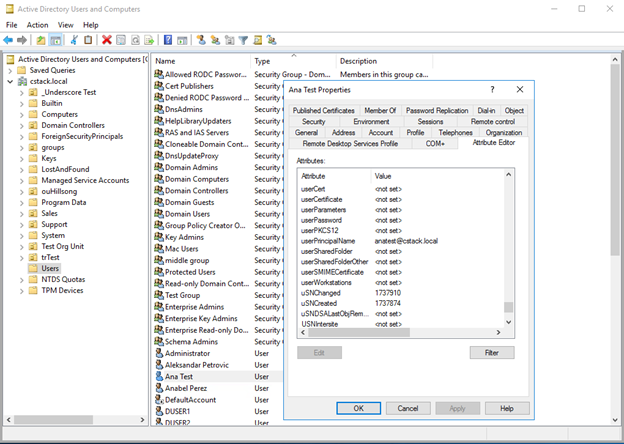Click the red X Delete icon
This screenshot has height=444, width=624.
pyautogui.click(x=107, y=40)
